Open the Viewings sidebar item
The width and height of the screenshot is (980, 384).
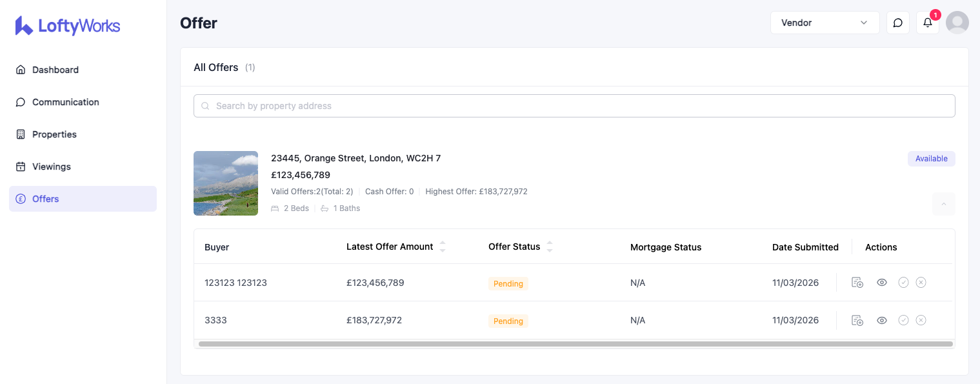[52, 167]
